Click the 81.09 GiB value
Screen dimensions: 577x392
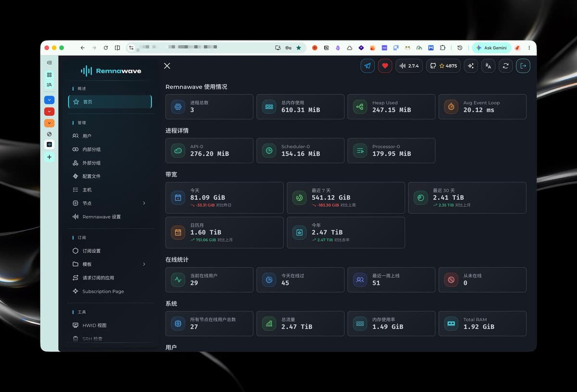208,197
